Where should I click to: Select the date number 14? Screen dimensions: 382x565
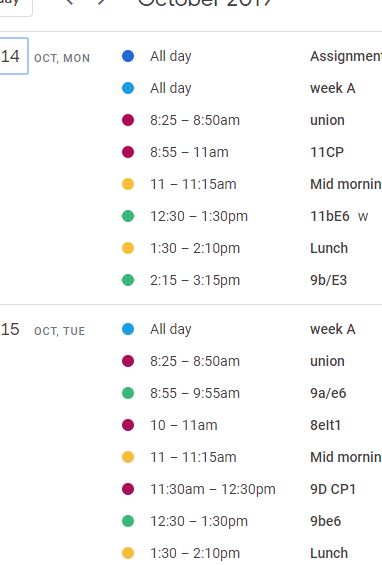point(11,56)
